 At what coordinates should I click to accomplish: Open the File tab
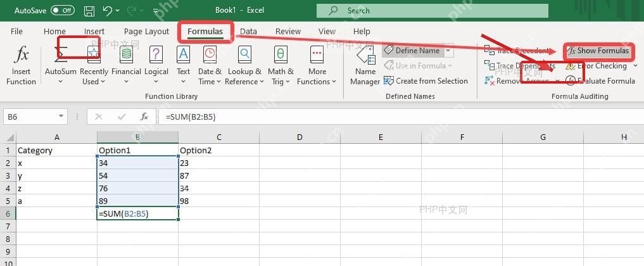tap(16, 31)
